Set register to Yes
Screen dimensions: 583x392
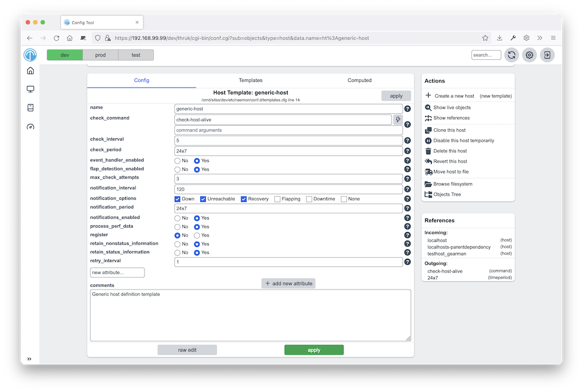[197, 236]
